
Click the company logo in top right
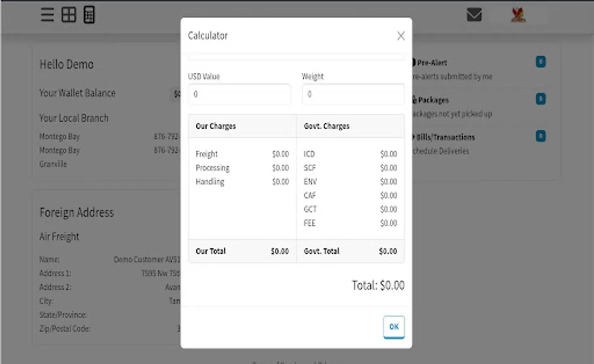pos(519,15)
